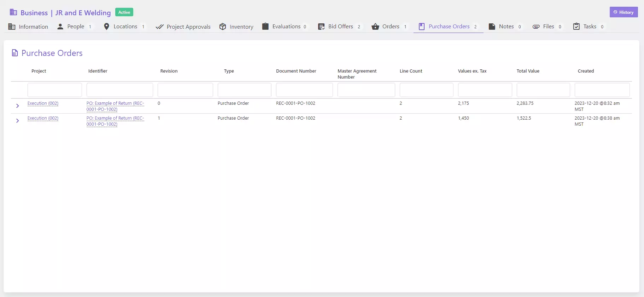Image resolution: width=644 pixels, height=297 pixels.
Task: Sort by the Type column header
Action: click(229, 71)
